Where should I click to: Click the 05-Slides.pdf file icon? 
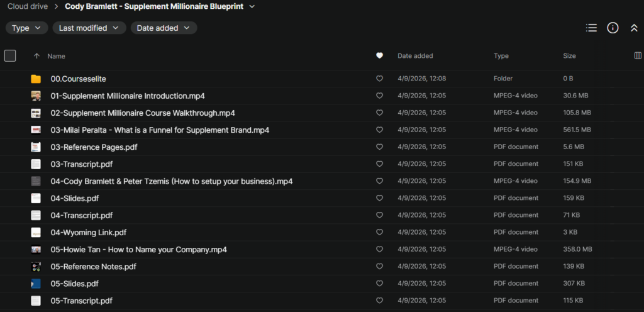36,284
